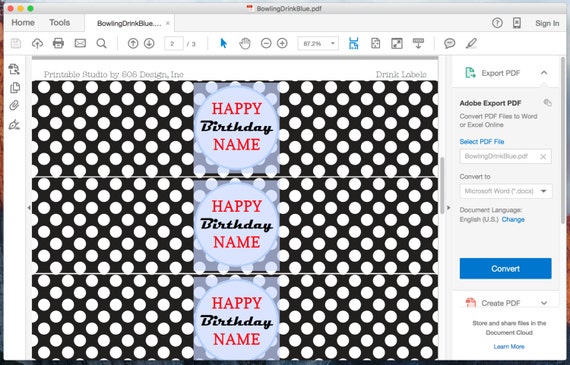Click the Print icon in toolbar
Screen dimensions: 570x365
pos(58,43)
